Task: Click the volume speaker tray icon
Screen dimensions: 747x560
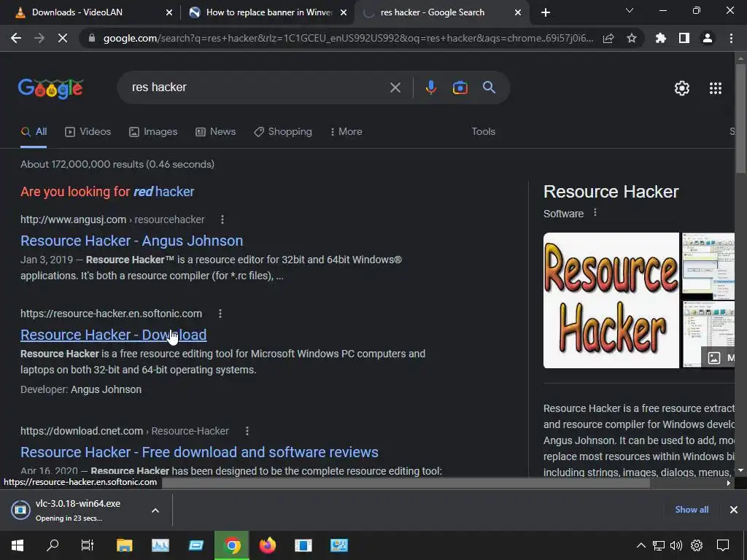Action: (x=676, y=545)
